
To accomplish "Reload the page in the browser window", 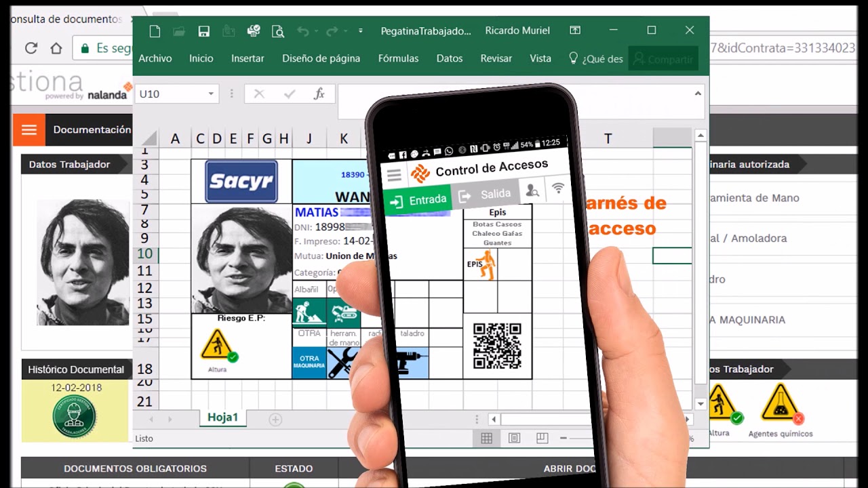I will tap(31, 48).
